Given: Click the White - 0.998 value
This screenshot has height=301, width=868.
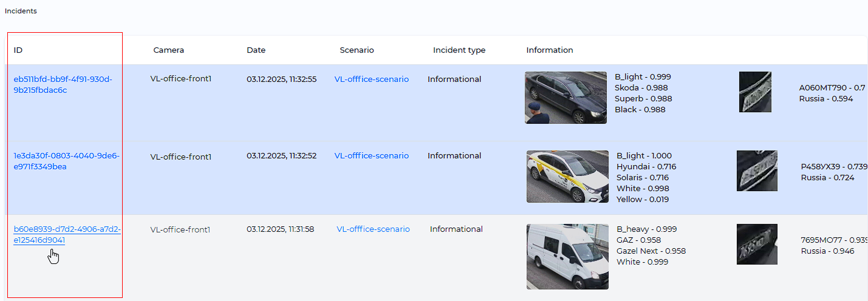Looking at the screenshot, I should [x=644, y=188].
